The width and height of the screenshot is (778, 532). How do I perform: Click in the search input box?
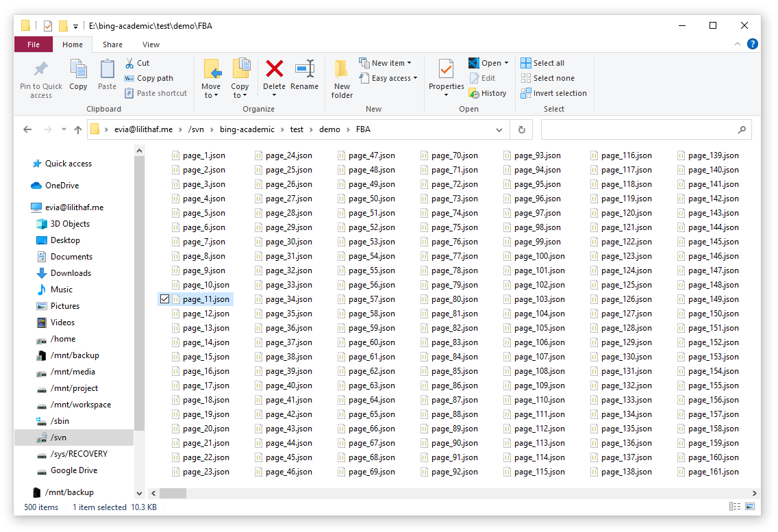pyautogui.click(x=637, y=129)
